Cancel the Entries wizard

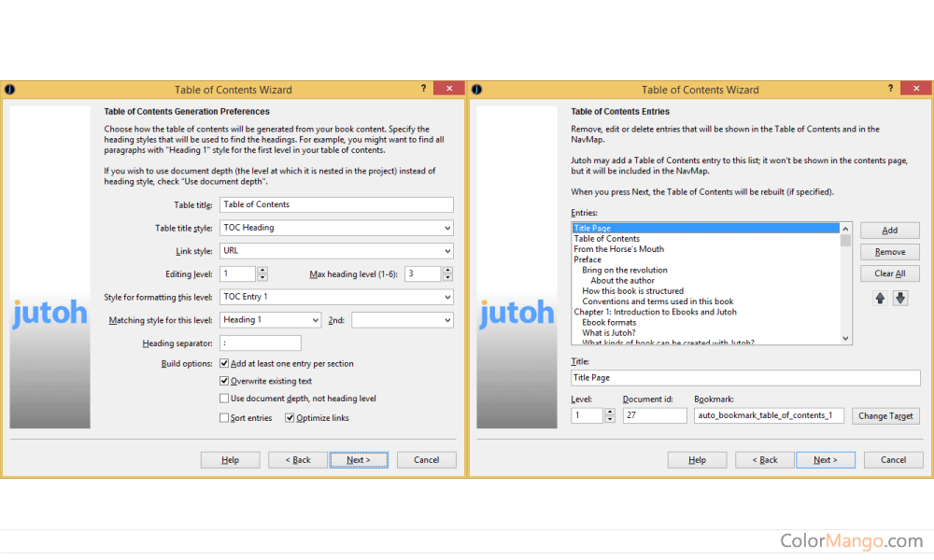tap(894, 460)
